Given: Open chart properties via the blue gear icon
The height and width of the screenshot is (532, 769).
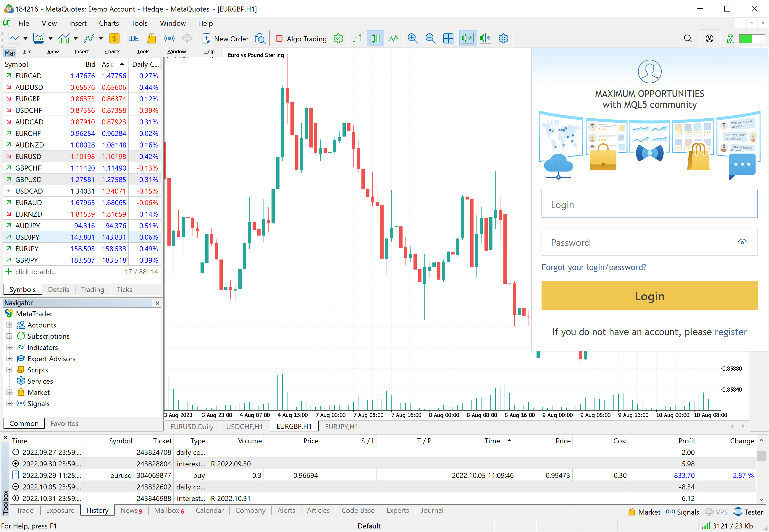Looking at the screenshot, I should (503, 39).
